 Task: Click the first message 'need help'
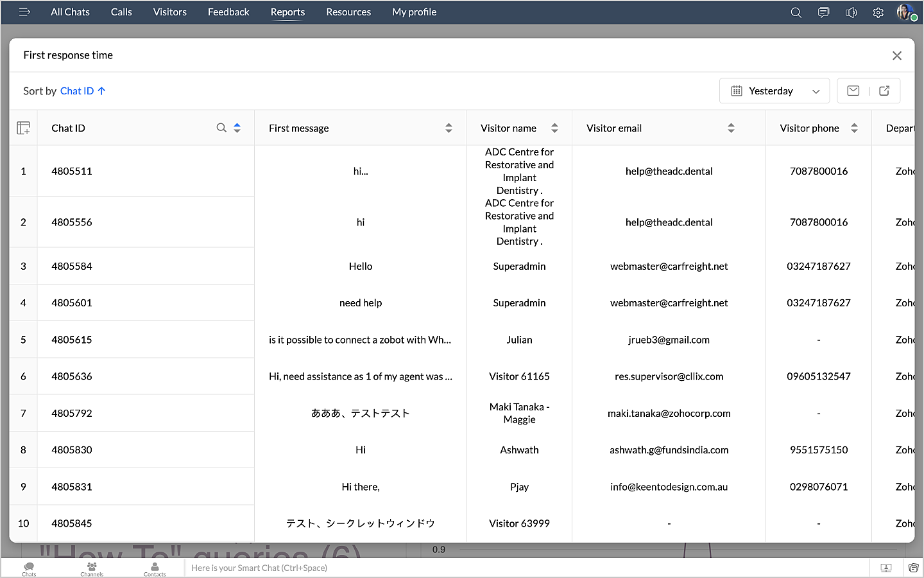[x=361, y=302]
